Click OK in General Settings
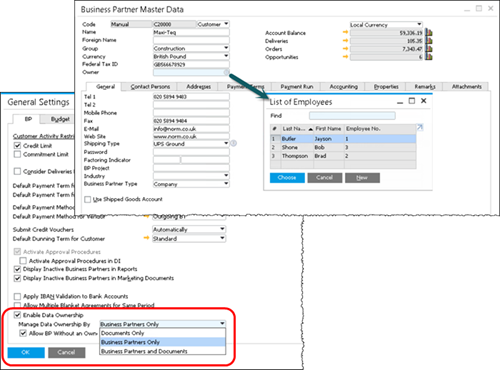Image resolution: width=500 pixels, height=370 pixels. (x=26, y=352)
